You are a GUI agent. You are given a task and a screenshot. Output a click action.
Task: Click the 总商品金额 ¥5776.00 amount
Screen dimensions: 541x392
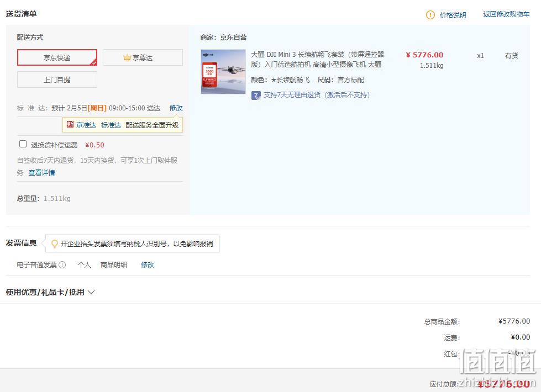tap(514, 321)
